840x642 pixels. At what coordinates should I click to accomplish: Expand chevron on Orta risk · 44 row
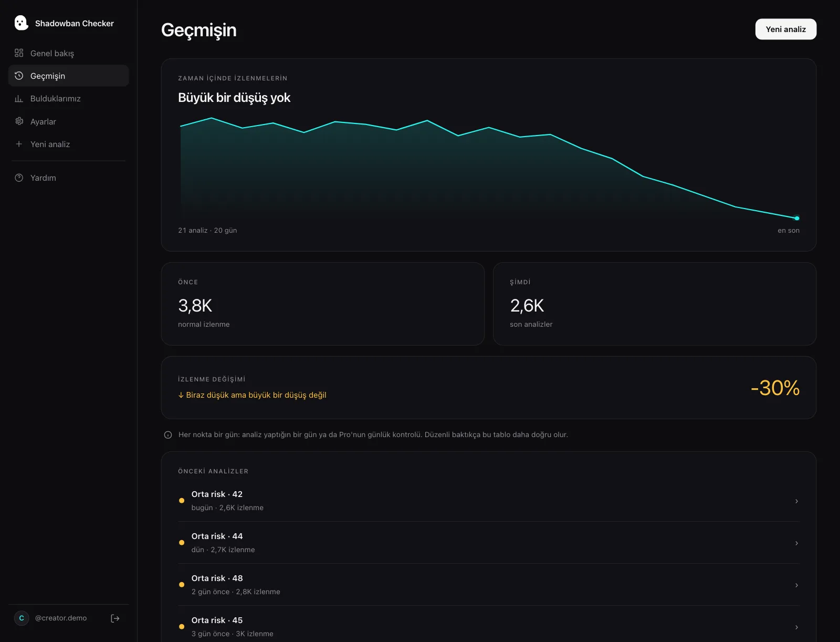pos(796,543)
